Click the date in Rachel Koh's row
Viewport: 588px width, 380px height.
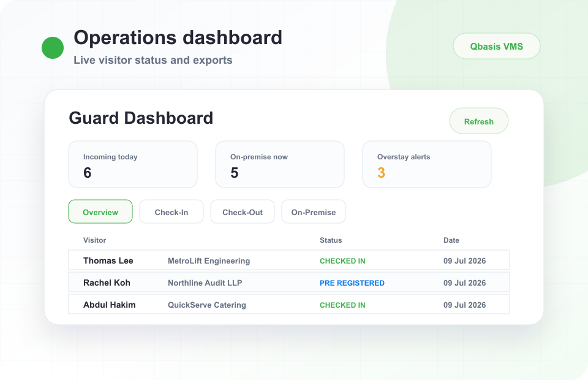coord(465,283)
